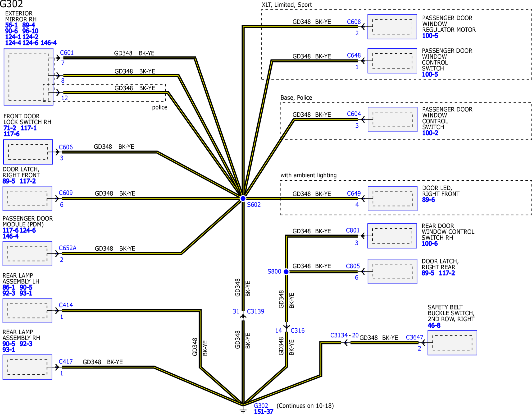Image resolution: width=532 pixels, height=414 pixels.
Task: Click the Rear Lamp Assembly RH component box
Action: pyautogui.click(x=27, y=367)
